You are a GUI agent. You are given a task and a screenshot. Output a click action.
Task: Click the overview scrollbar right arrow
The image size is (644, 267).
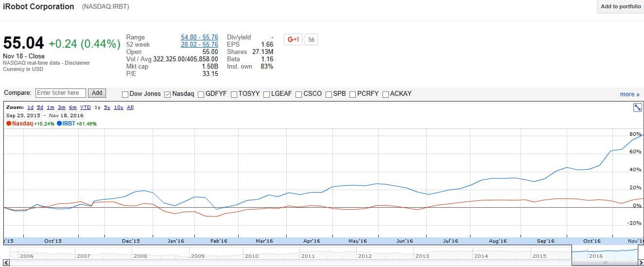pyautogui.click(x=641, y=263)
